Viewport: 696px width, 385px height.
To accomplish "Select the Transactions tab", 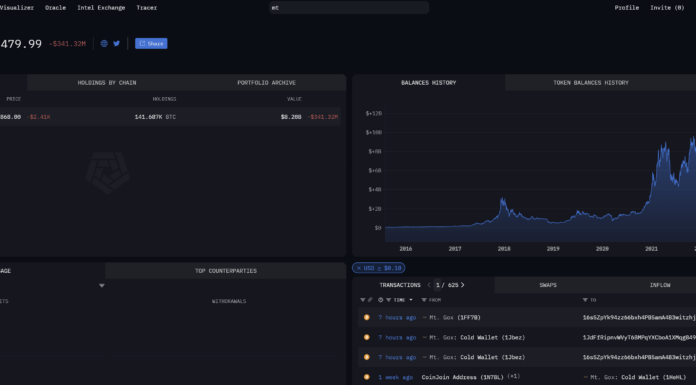I will click(400, 285).
